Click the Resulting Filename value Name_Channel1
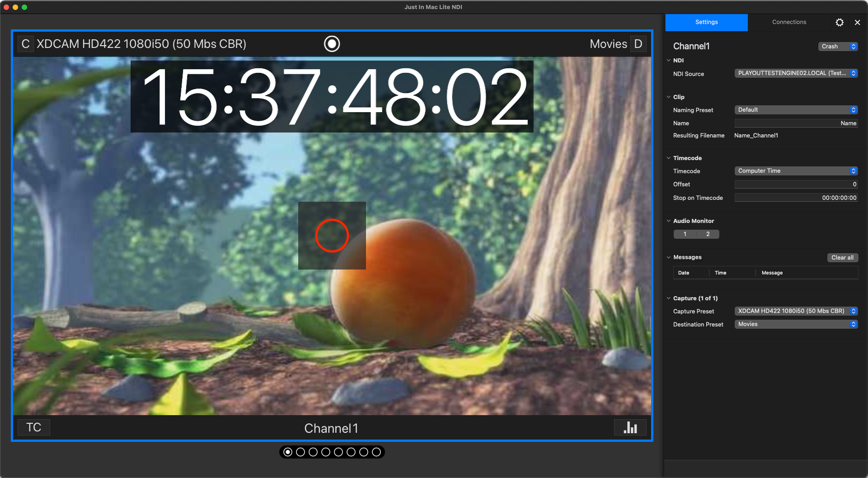This screenshot has width=868, height=478. 756,136
